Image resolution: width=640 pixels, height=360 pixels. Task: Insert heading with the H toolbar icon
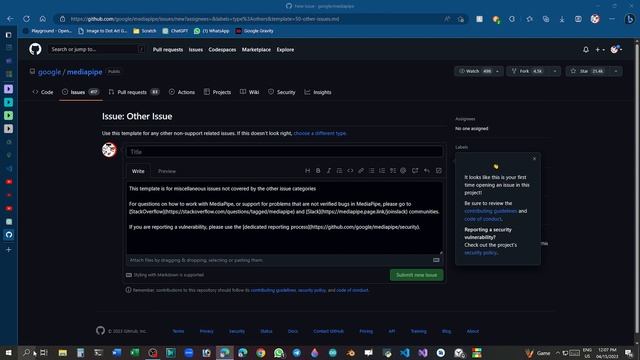coord(307,171)
